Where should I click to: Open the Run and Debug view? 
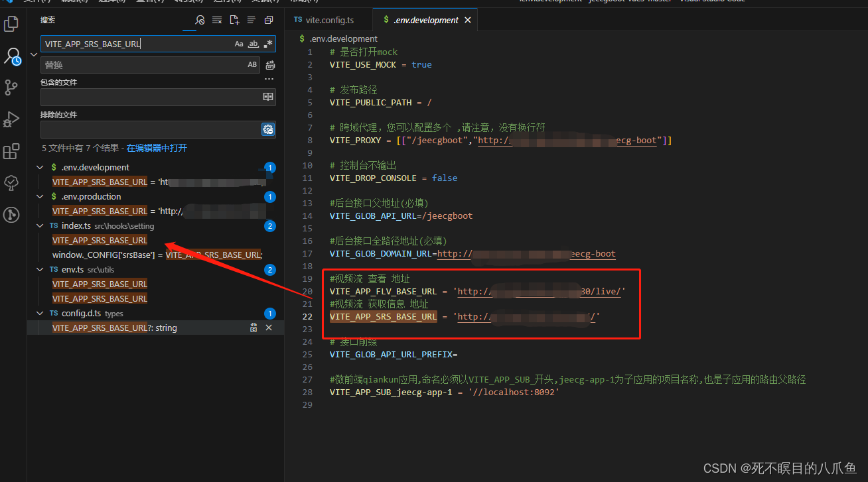(x=11, y=119)
